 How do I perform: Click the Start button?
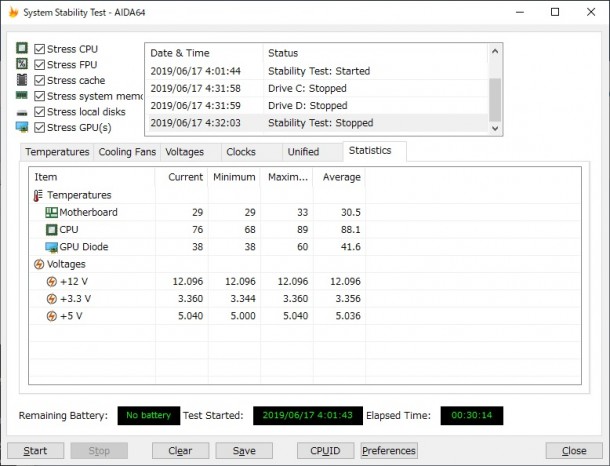[35, 451]
